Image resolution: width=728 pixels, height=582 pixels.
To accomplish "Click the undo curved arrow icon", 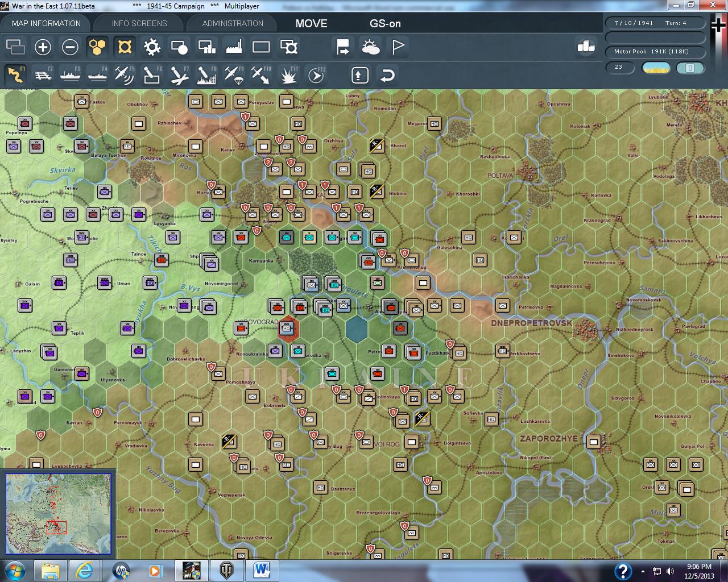I will tap(387, 75).
